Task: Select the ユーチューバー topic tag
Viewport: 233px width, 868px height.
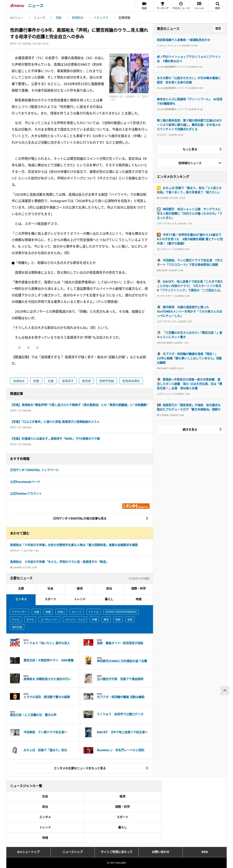Action: pyautogui.click(x=50, y=620)
